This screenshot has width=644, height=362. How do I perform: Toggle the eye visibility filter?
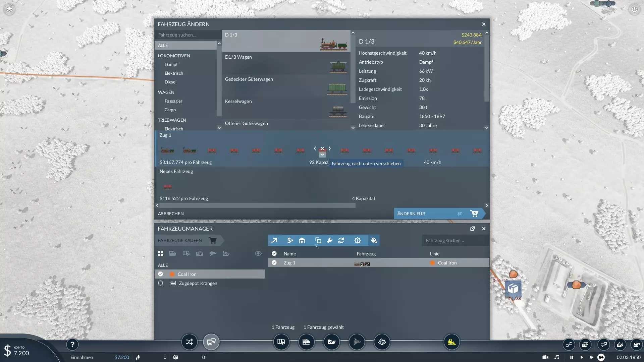[258, 253]
